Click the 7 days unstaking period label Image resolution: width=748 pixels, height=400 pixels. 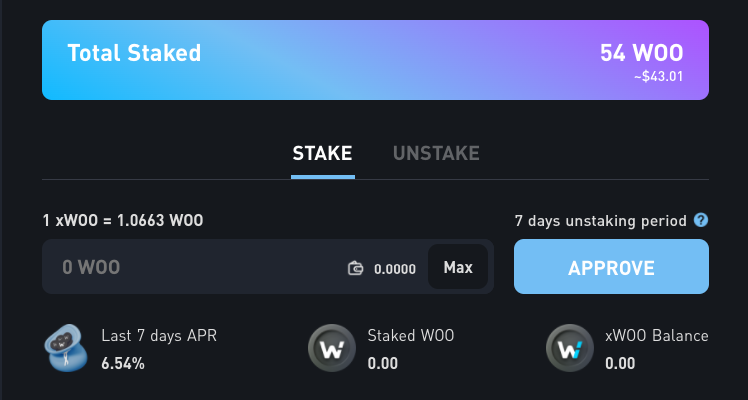pyautogui.click(x=601, y=221)
